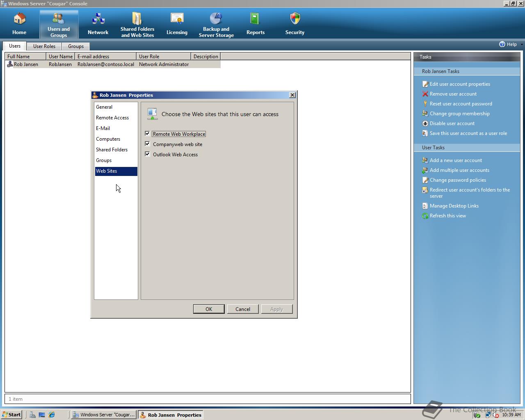Sort by Full Name column header
525x420 pixels.
(26, 56)
